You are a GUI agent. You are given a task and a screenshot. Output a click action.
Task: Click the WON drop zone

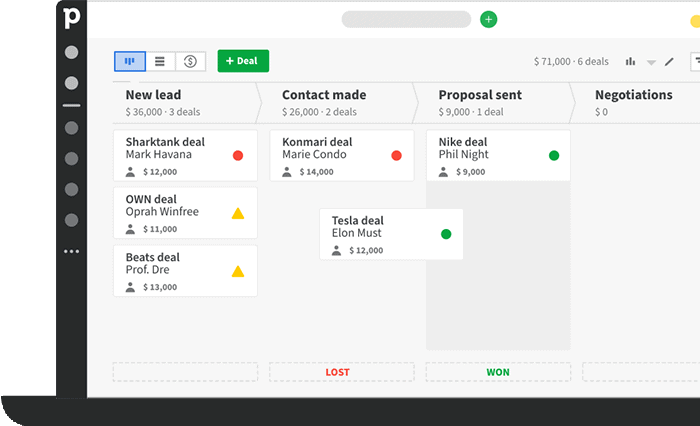click(498, 372)
